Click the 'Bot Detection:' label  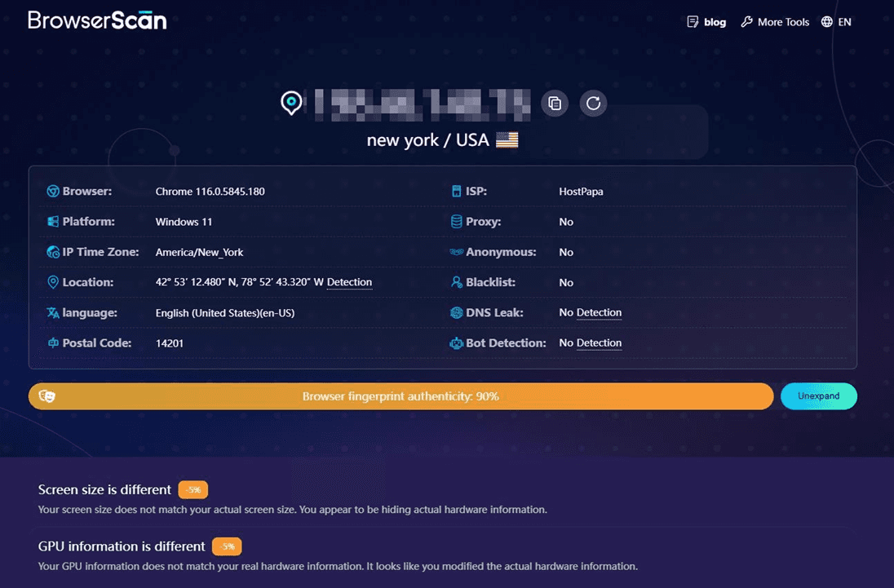point(506,343)
